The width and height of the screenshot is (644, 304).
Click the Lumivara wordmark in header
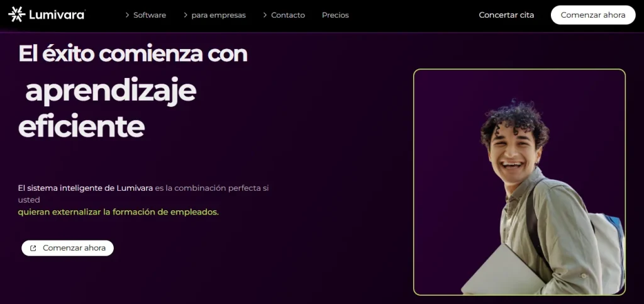tap(57, 15)
